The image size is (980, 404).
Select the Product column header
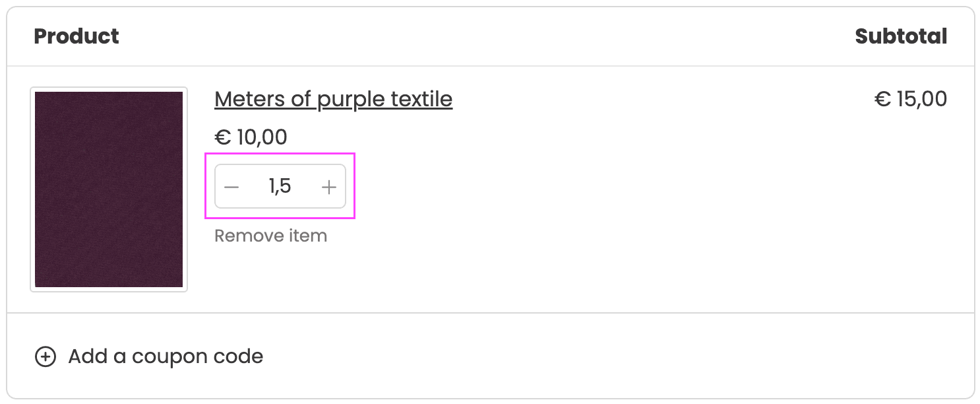[77, 36]
